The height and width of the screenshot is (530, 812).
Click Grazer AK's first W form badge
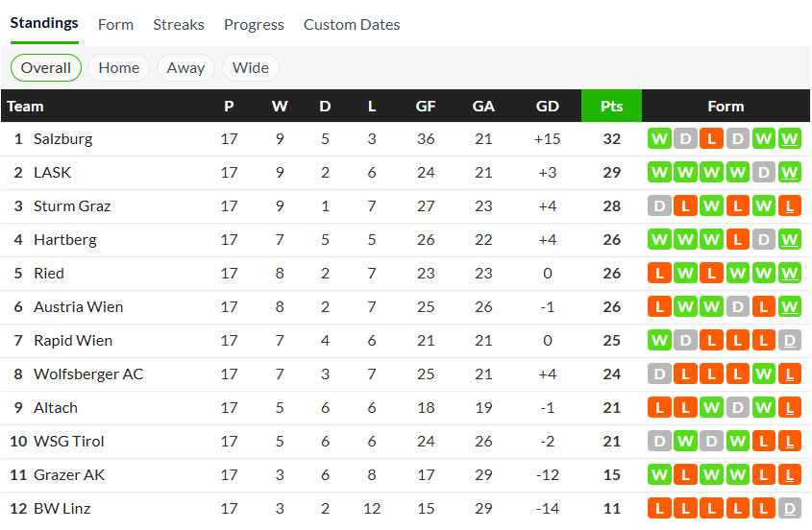click(660, 475)
